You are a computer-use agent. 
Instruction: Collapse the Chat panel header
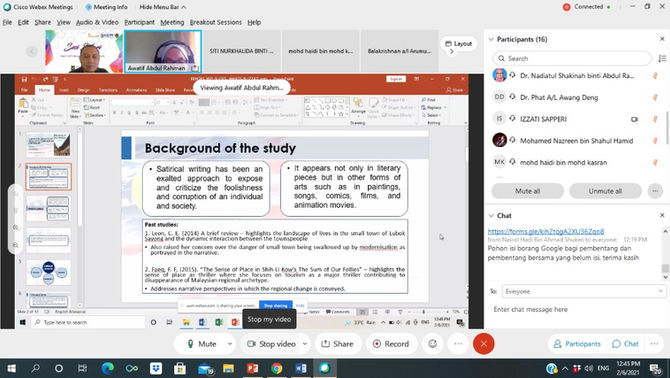pyautogui.click(x=491, y=216)
